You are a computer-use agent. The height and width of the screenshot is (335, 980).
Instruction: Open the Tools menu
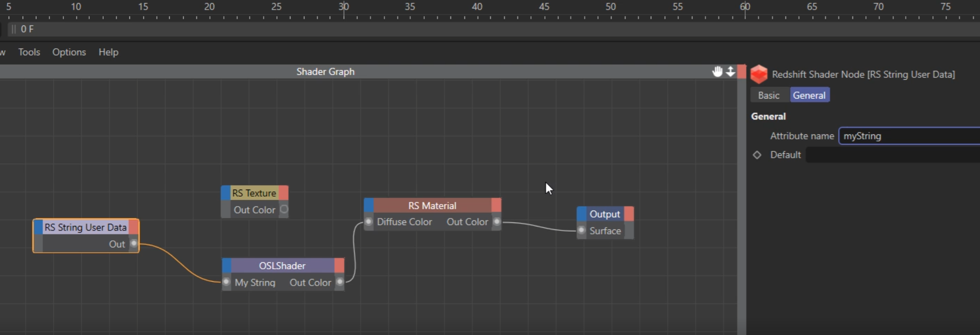pyautogui.click(x=29, y=52)
